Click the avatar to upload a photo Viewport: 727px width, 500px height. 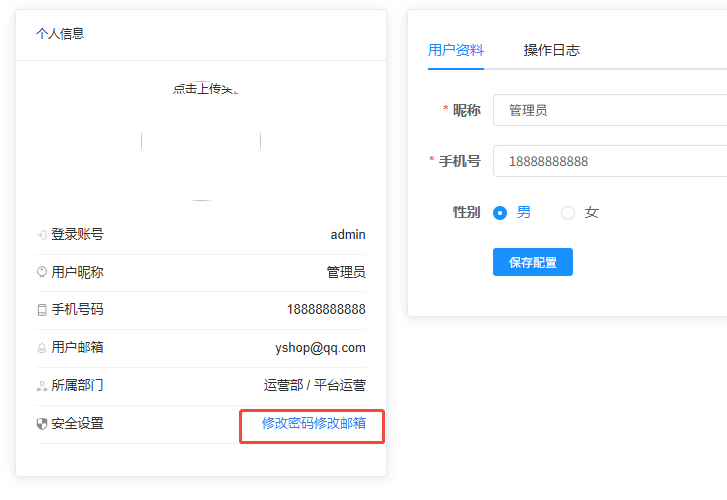point(201,140)
